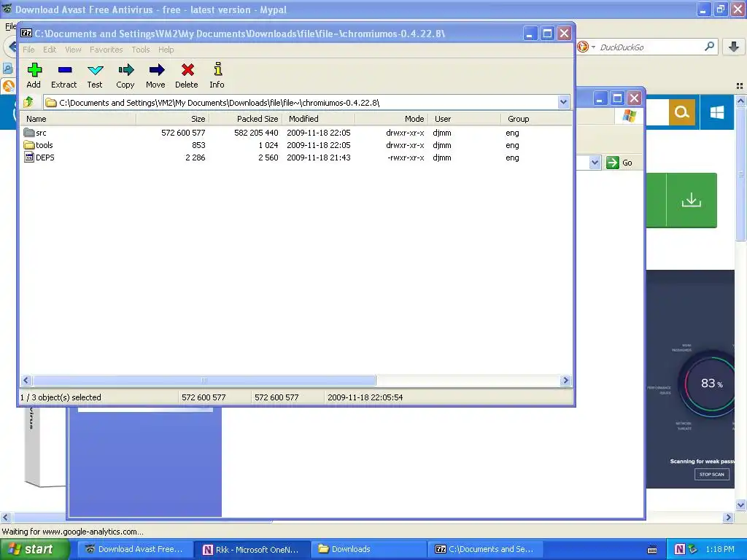Sort by the Name column header

pos(78,119)
